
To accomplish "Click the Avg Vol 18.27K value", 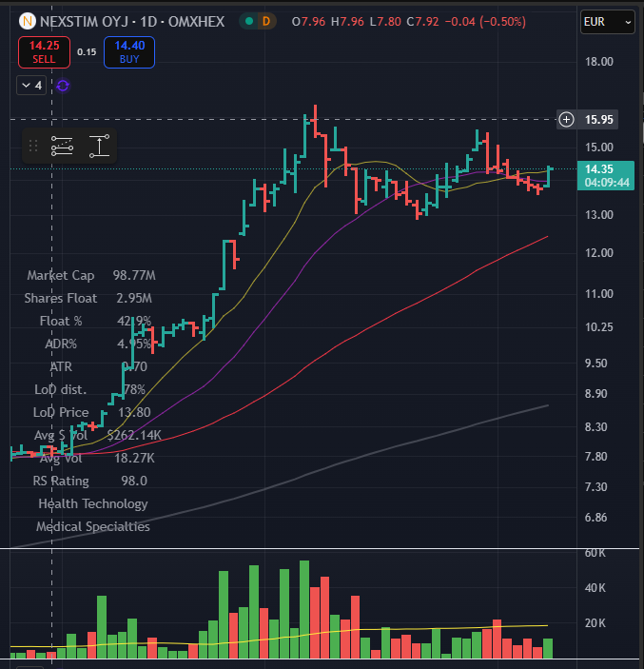I will tap(134, 459).
